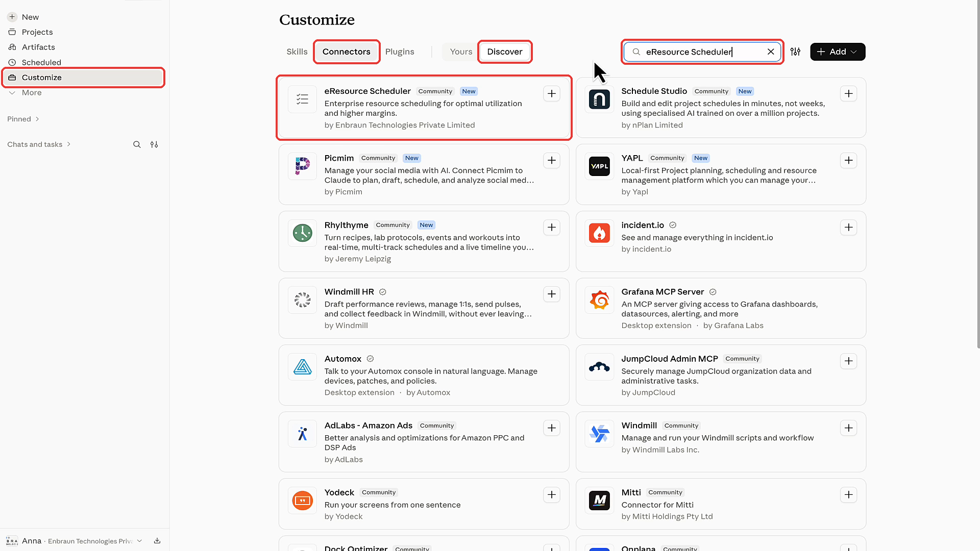
Task: Click the "by nPlan Limited" text
Action: click(652, 125)
